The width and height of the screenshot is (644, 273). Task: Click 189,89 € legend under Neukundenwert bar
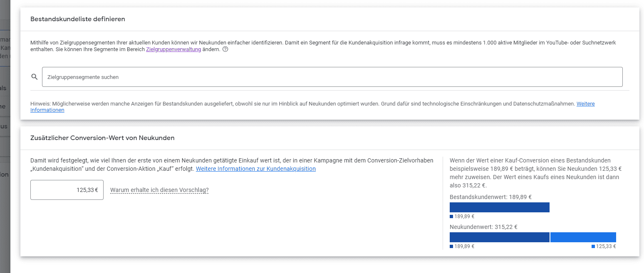462,246
